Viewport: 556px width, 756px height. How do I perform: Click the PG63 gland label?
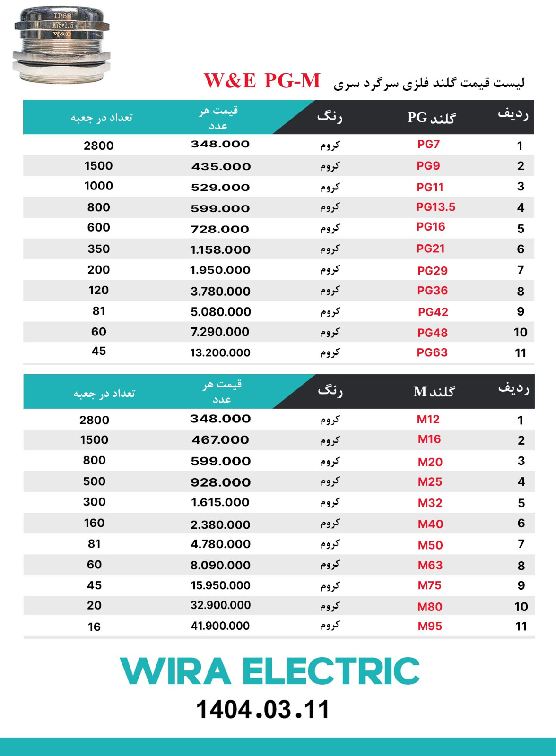tap(432, 352)
